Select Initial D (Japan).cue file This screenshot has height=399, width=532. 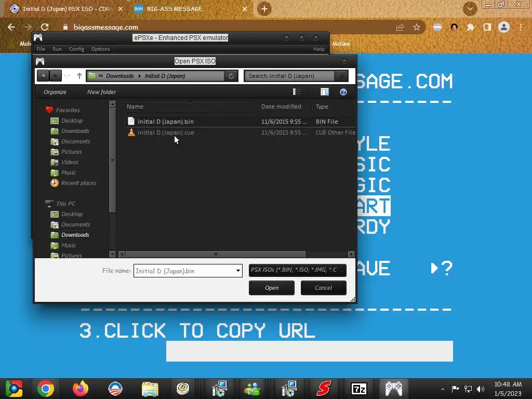(240, 132)
